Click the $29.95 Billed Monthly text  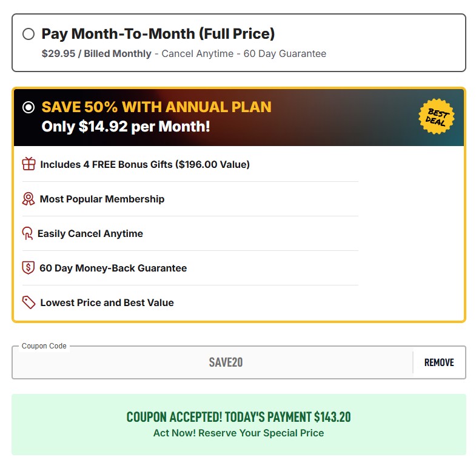pyautogui.click(x=96, y=54)
